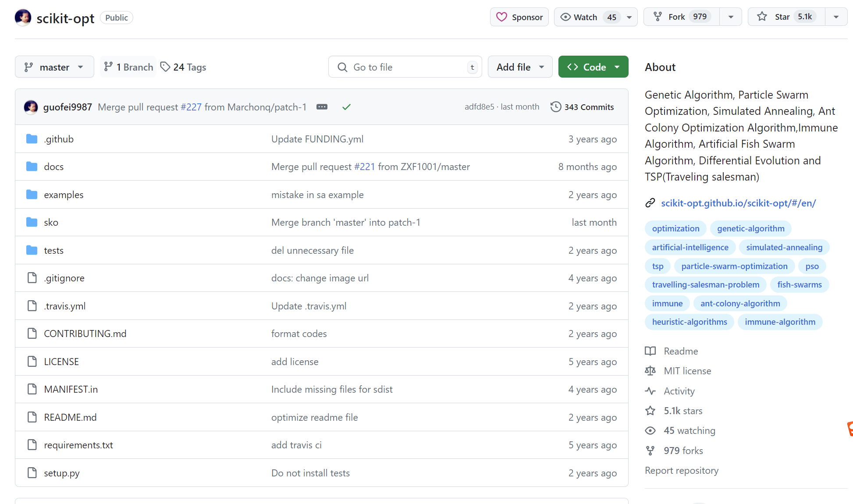The image size is (853, 504).
Task: Open the sko folder
Action: tap(51, 222)
